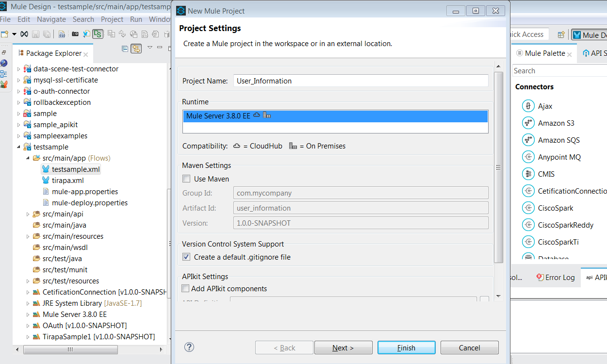Click the New wizard toolbar icon

tap(5, 34)
